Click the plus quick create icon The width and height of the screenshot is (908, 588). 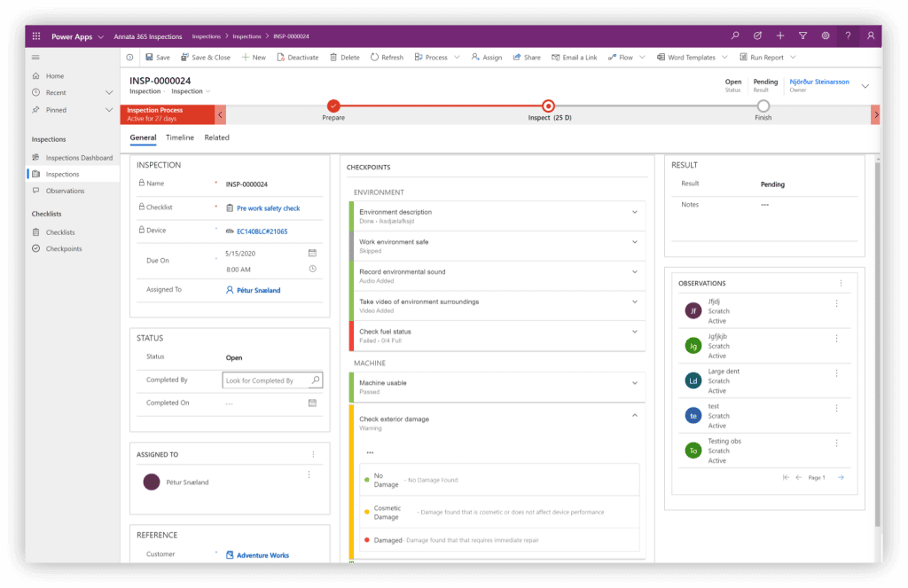pyautogui.click(x=780, y=35)
